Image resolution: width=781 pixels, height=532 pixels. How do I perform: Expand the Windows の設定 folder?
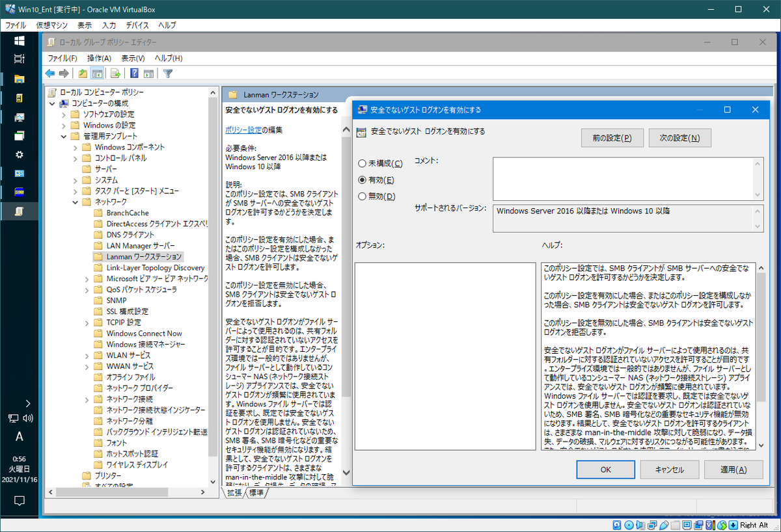point(64,126)
